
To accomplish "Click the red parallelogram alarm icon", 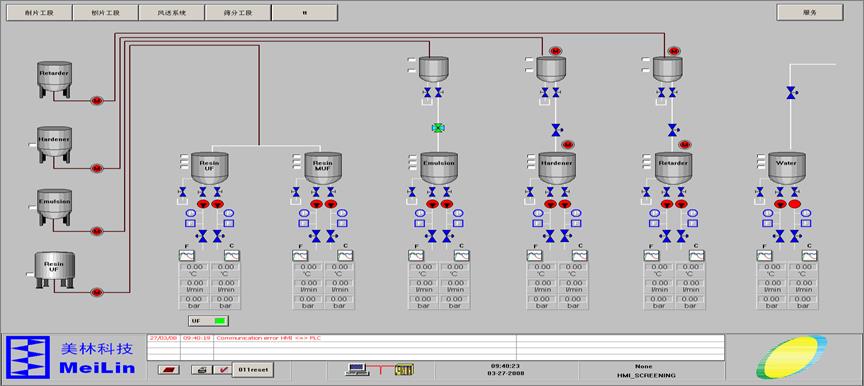I will click(169, 370).
